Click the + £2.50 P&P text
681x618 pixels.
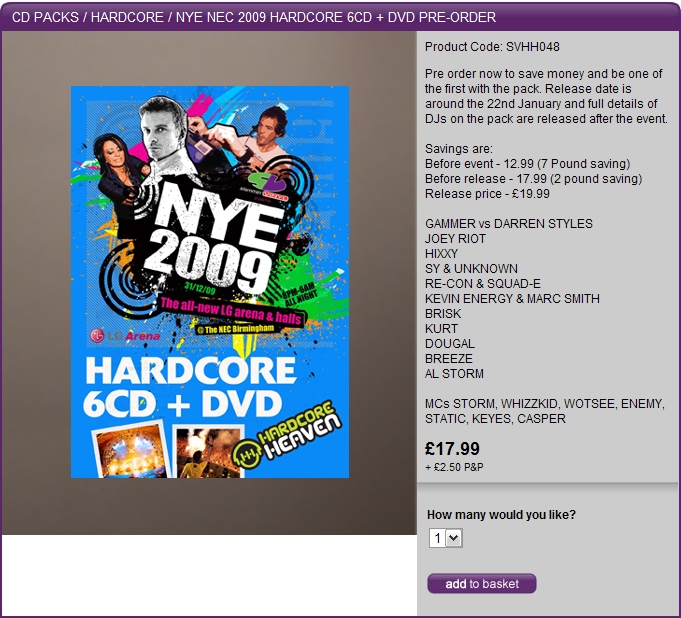455,467
